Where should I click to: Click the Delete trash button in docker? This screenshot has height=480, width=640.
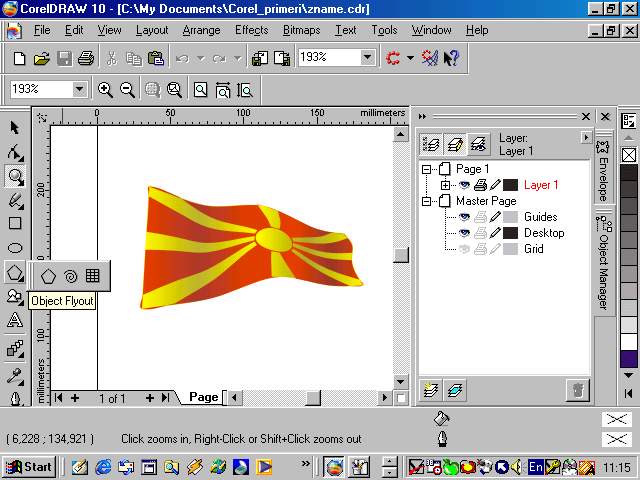point(578,390)
